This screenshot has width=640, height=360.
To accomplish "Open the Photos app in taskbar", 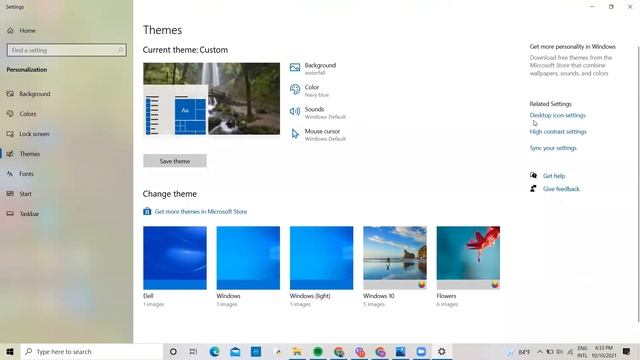I will tap(400, 351).
